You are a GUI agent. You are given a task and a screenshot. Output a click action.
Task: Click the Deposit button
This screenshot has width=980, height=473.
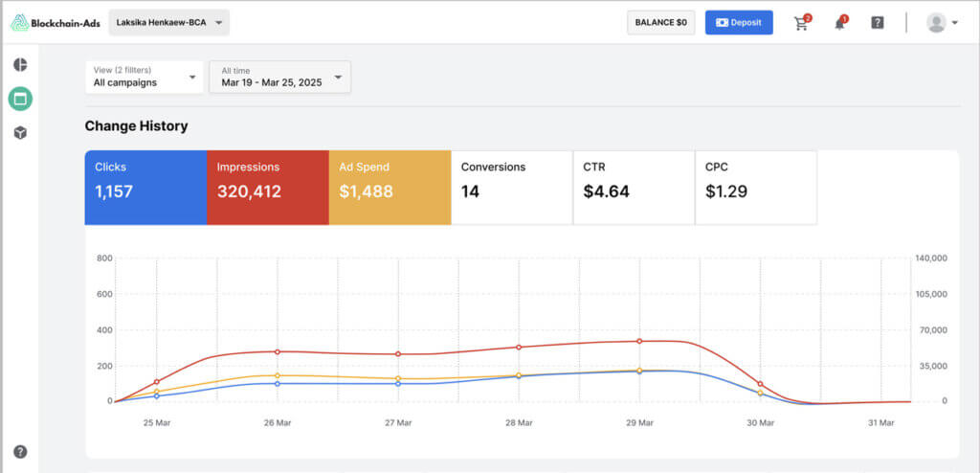739,23
